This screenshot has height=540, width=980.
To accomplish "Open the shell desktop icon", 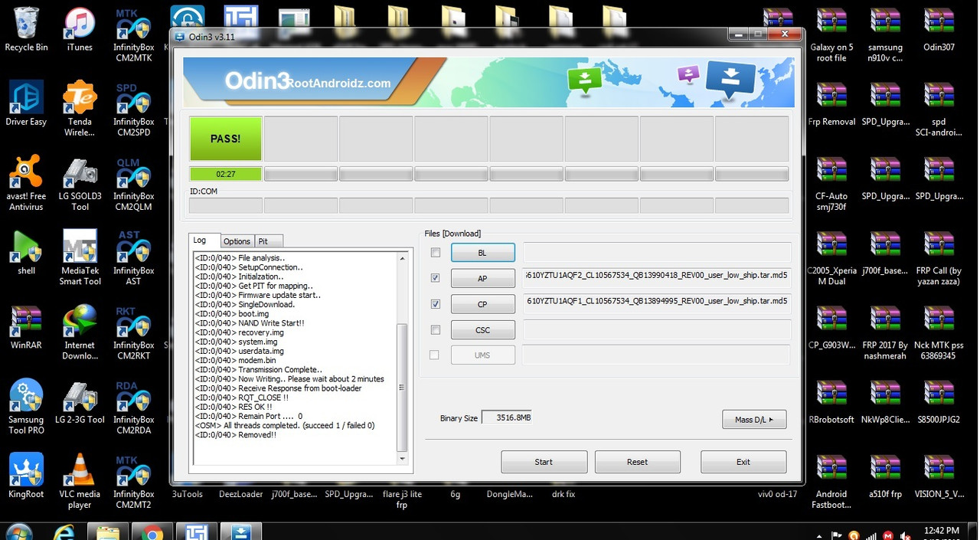I will click(x=26, y=253).
